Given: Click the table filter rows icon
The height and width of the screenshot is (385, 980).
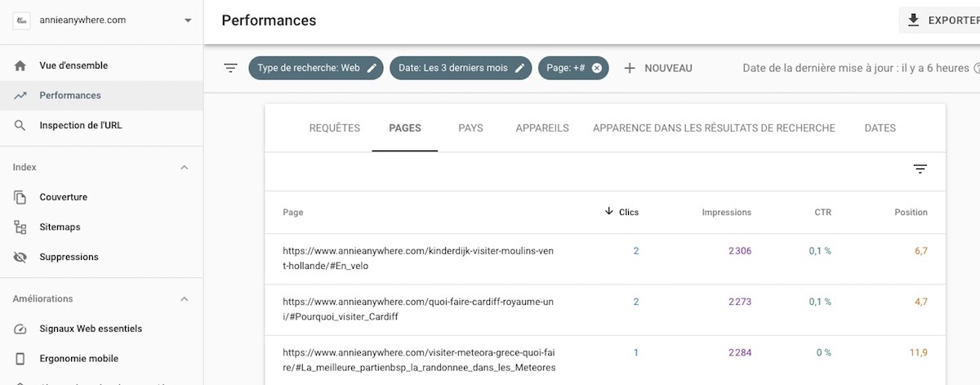Looking at the screenshot, I should (x=920, y=169).
